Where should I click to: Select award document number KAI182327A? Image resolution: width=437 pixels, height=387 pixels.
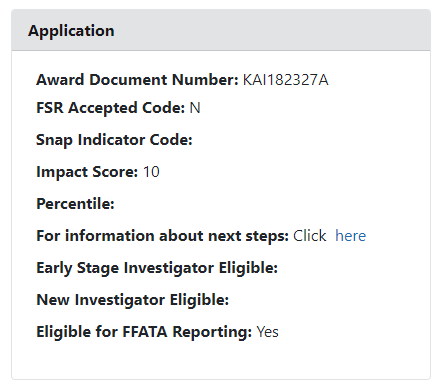pos(285,80)
